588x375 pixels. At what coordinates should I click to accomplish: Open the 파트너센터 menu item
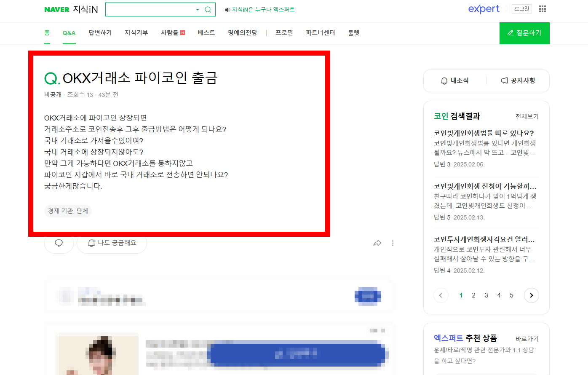(x=321, y=33)
